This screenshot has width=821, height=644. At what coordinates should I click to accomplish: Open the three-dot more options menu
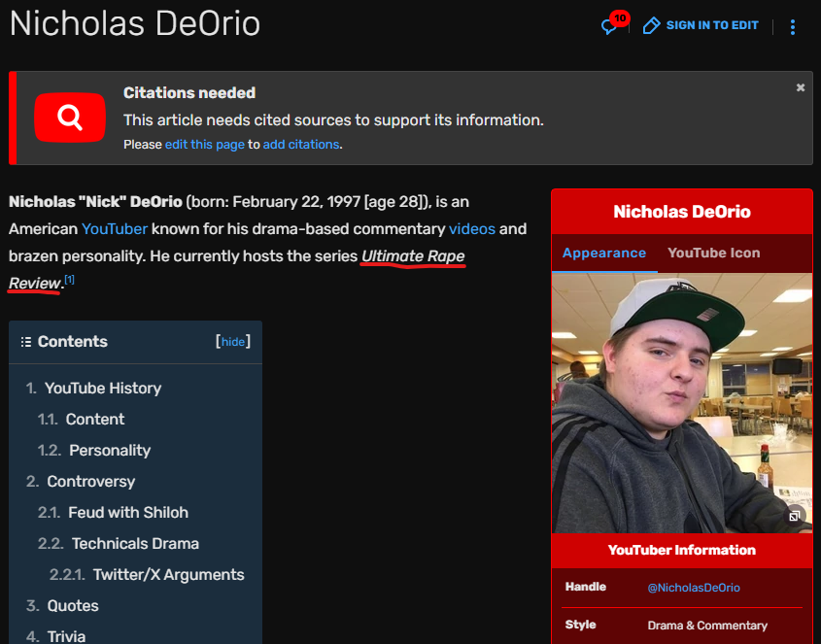793,26
